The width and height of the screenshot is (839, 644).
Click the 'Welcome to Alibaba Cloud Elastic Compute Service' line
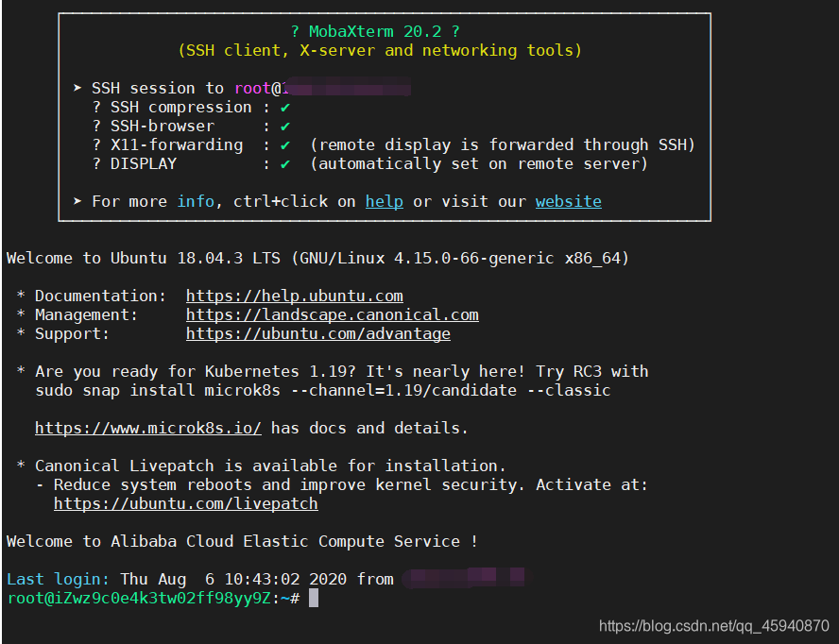point(242,541)
